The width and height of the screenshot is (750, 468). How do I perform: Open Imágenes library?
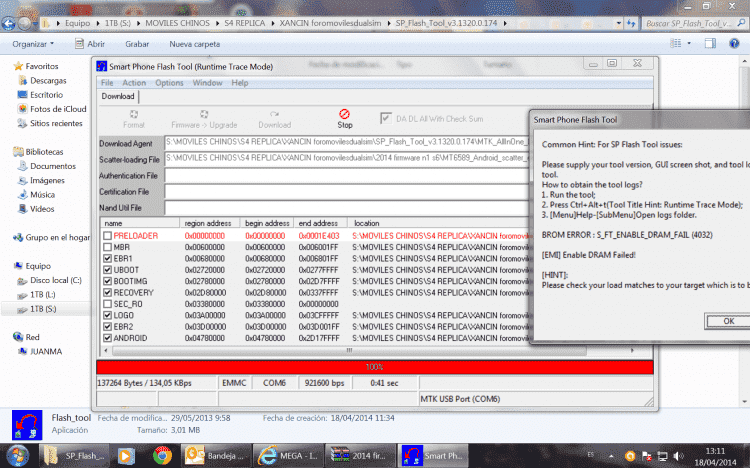tap(47, 180)
